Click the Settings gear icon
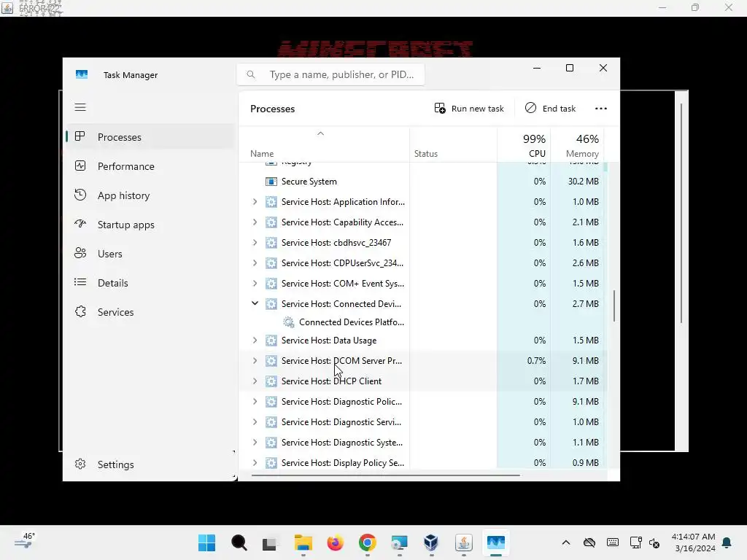Viewport: 747px width, 560px height. coord(80,464)
